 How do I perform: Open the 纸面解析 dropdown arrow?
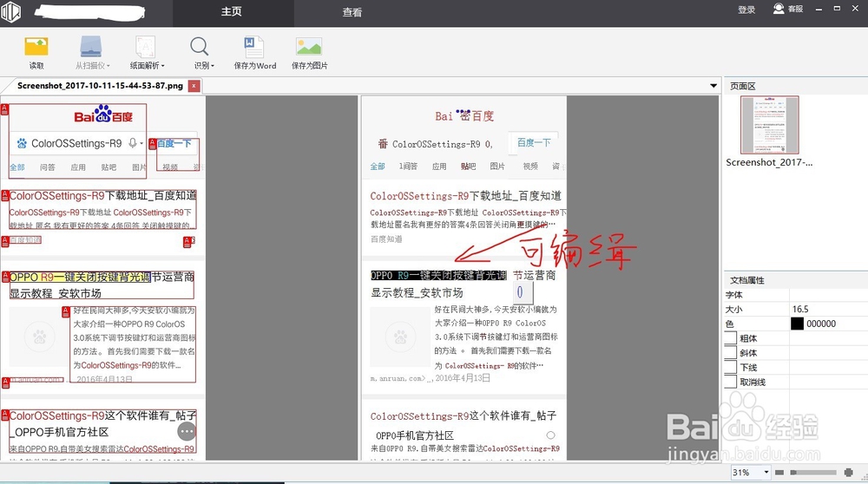coord(163,66)
